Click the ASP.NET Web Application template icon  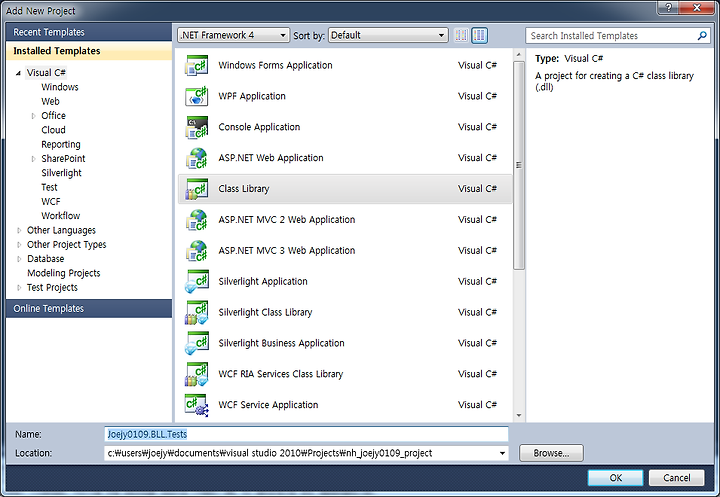pyautogui.click(x=197, y=158)
